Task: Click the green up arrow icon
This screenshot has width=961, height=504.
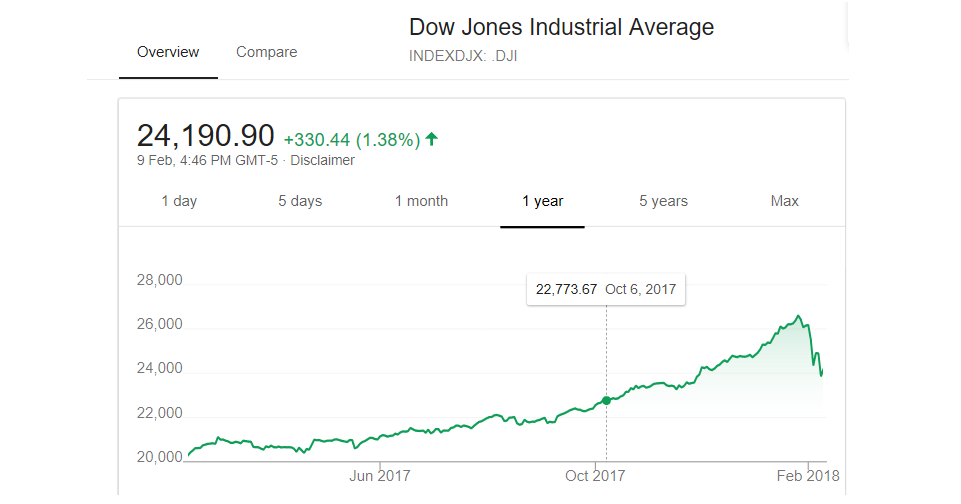Action: tap(432, 139)
